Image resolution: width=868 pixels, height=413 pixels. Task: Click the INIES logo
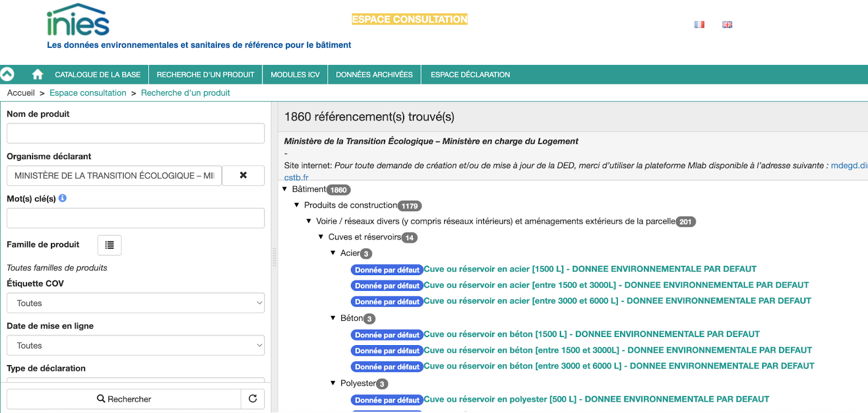[78, 20]
